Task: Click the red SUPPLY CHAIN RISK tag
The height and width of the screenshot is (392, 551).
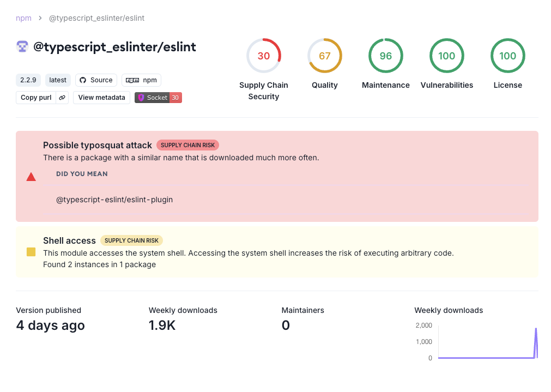Action: pos(187,145)
